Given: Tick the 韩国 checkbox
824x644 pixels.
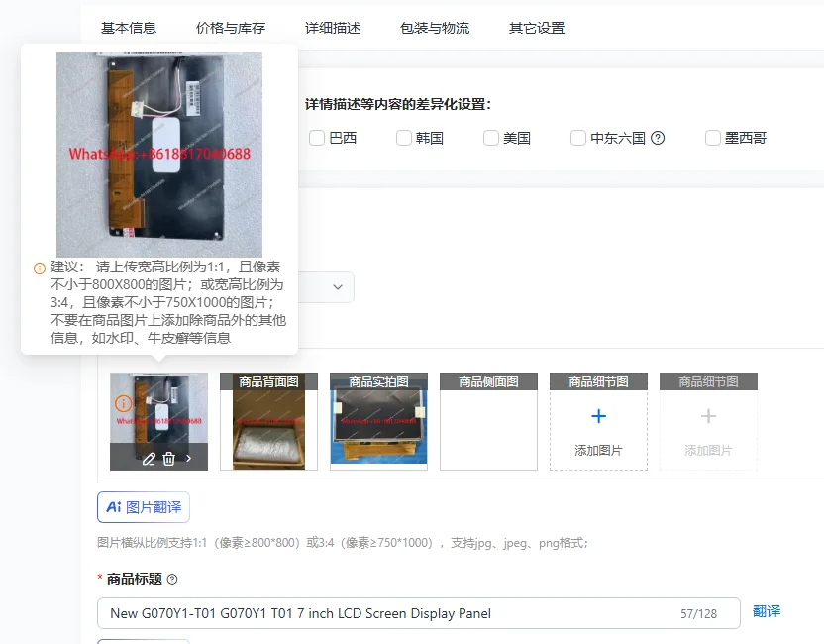Looking at the screenshot, I should (404, 139).
